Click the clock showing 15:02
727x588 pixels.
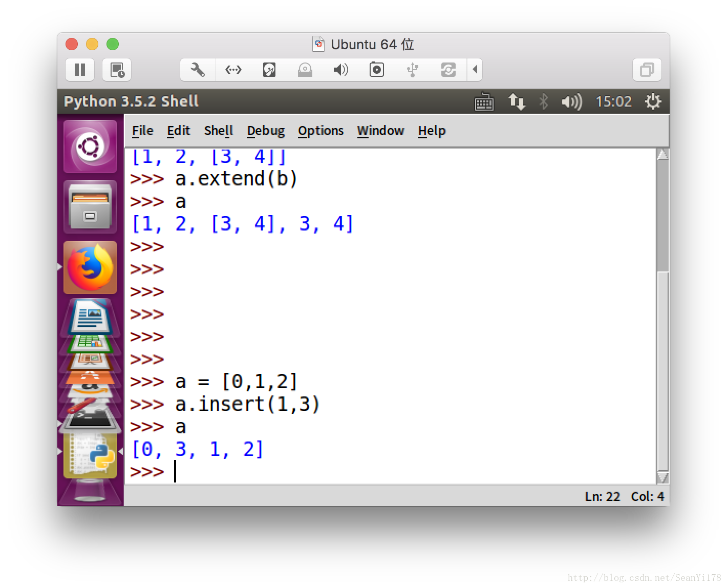[x=613, y=102]
